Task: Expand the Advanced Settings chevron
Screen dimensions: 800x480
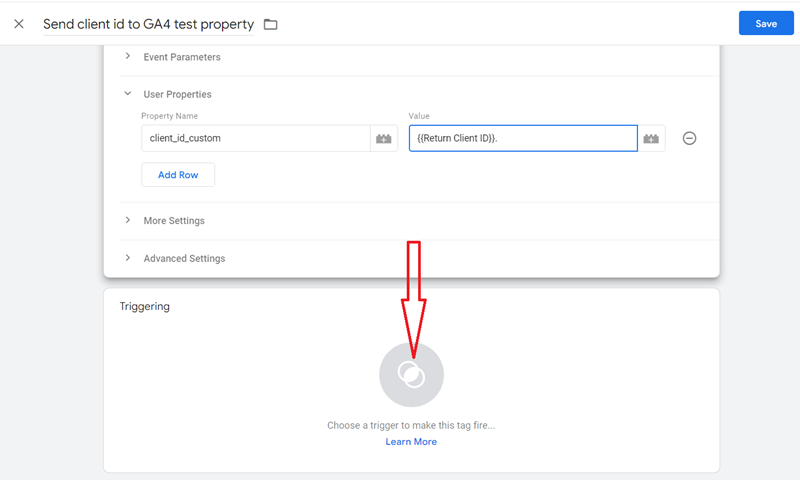Action: pos(128,258)
